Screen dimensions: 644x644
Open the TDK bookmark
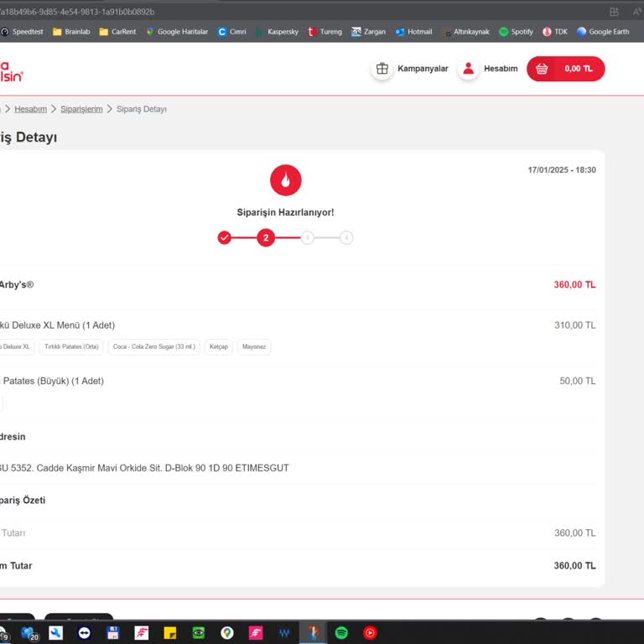coord(555,32)
